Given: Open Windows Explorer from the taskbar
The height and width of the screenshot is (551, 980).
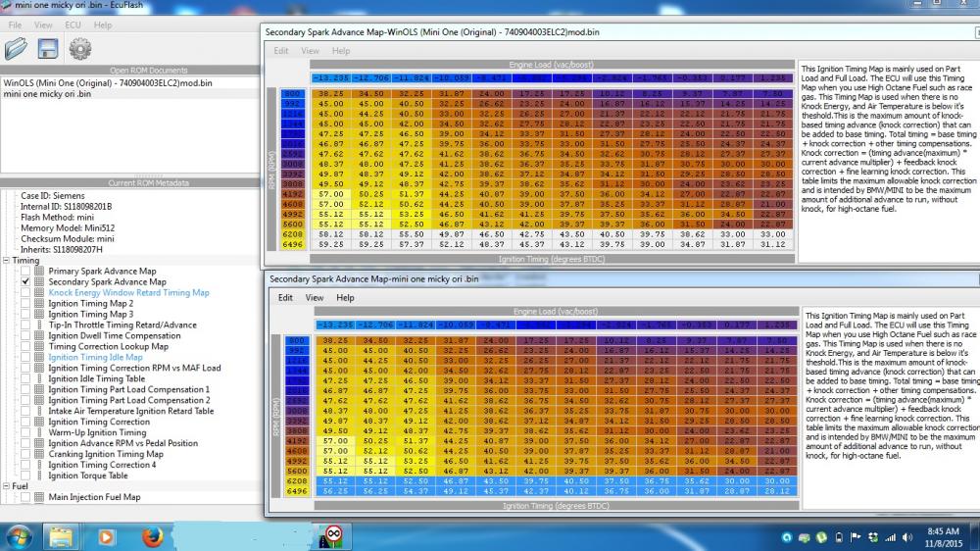Looking at the screenshot, I should pos(62,535).
